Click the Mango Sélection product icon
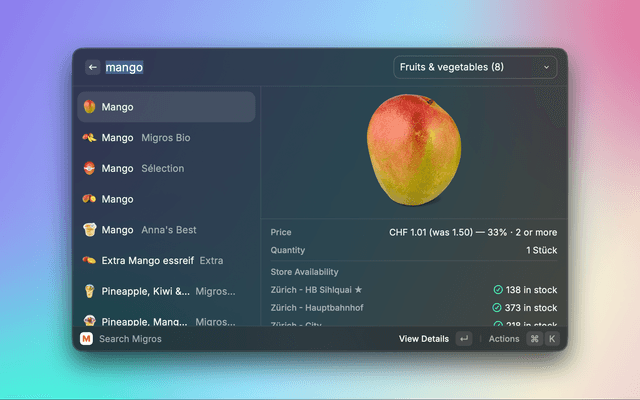The width and height of the screenshot is (640, 400). [x=89, y=169]
